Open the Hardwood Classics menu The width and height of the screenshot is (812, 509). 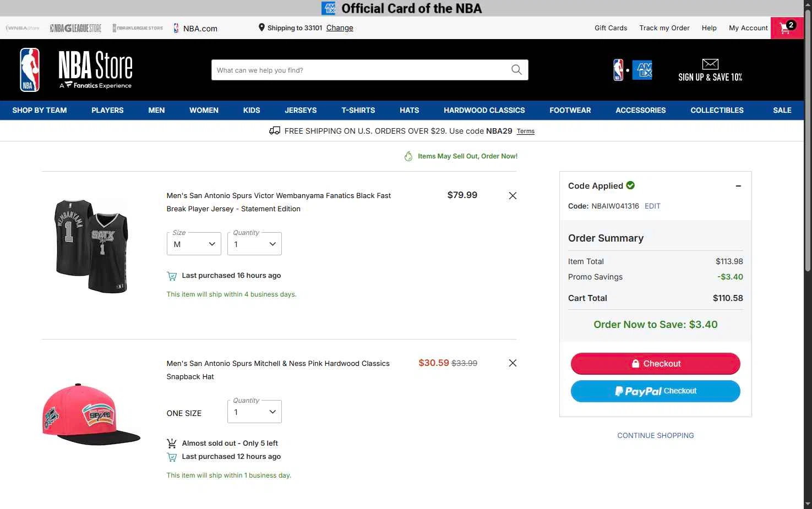[484, 110]
